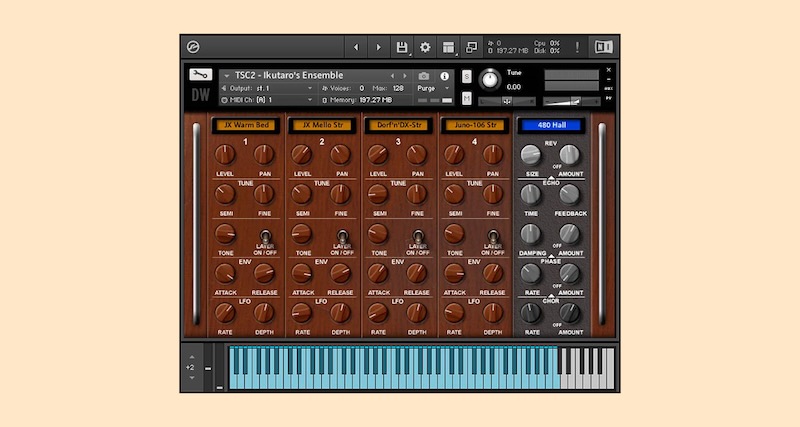This screenshot has width=800, height=427.
Task: Click the pv icon in the instrument header
Action: point(609,98)
